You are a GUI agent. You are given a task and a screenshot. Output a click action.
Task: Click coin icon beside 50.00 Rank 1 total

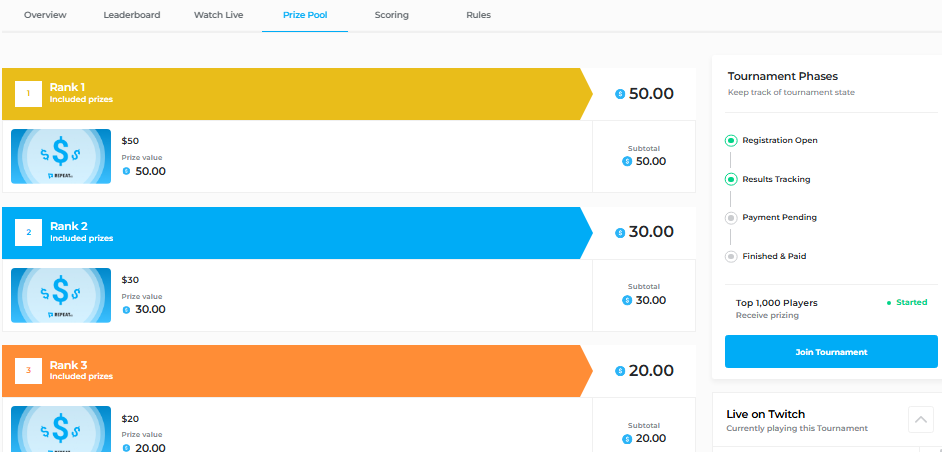point(620,94)
